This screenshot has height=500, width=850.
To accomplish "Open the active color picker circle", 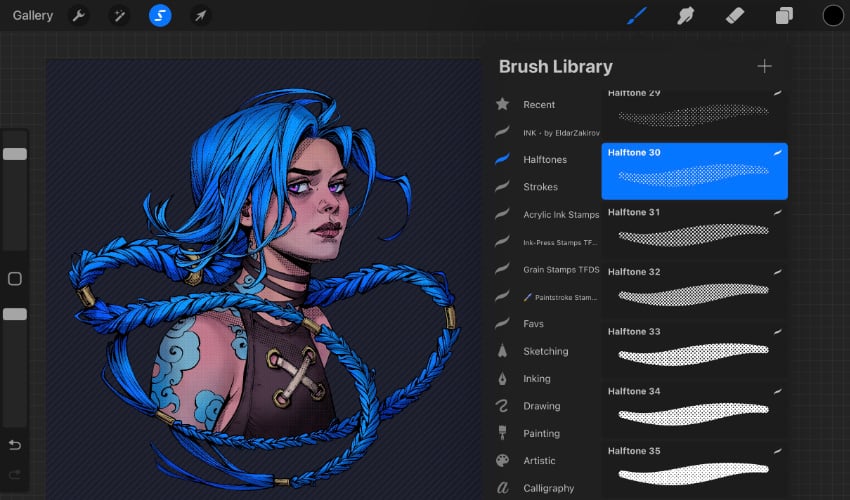I will pos(833,16).
